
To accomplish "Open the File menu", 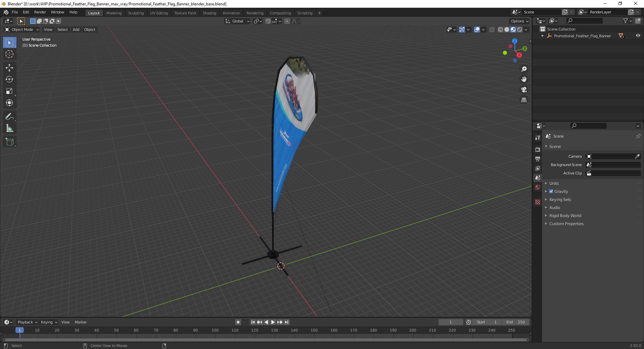I will pyautogui.click(x=15, y=12).
